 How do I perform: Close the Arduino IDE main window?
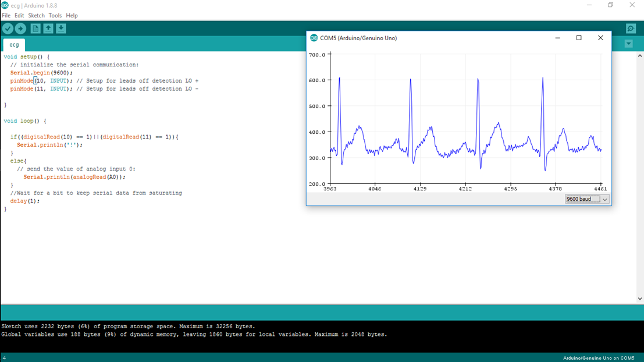click(x=632, y=5)
